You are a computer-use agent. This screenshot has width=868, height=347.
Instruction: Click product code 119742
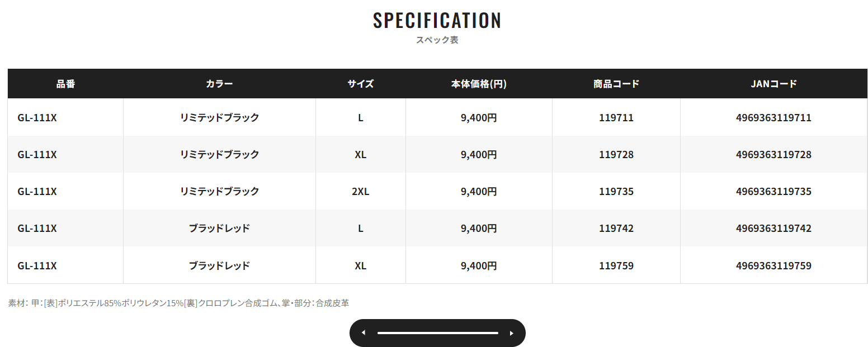[616, 229]
